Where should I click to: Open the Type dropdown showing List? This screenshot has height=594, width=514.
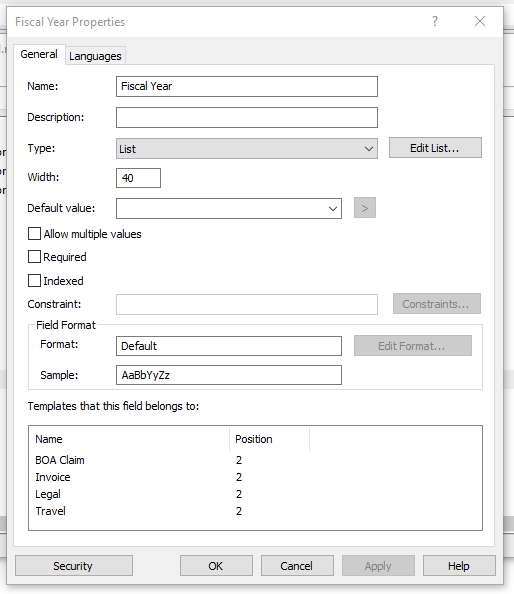[x=247, y=148]
